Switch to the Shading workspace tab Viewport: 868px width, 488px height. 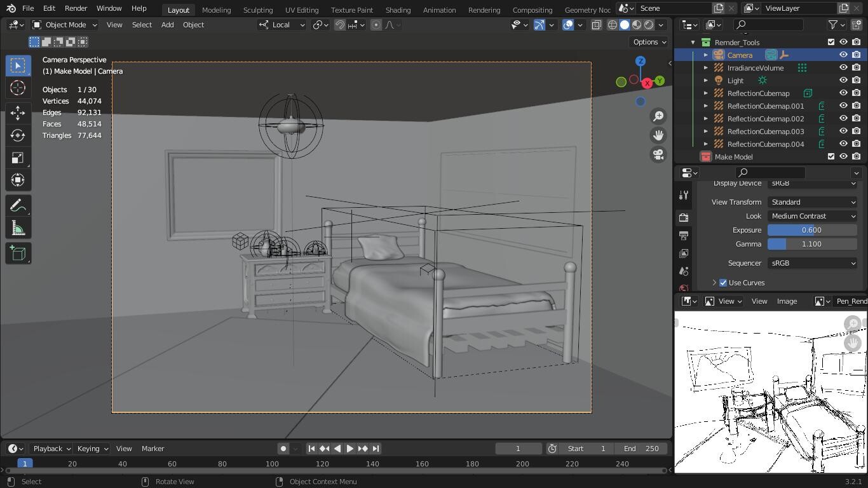(398, 10)
